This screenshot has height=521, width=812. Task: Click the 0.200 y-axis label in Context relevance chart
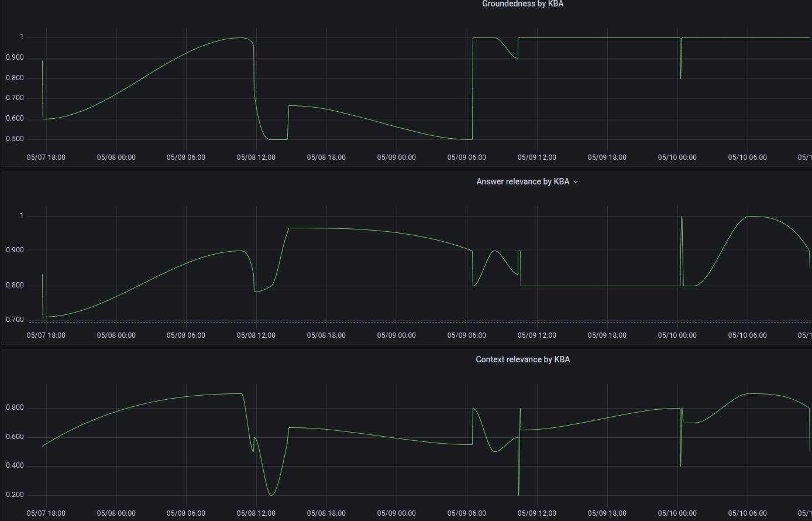(x=15, y=495)
